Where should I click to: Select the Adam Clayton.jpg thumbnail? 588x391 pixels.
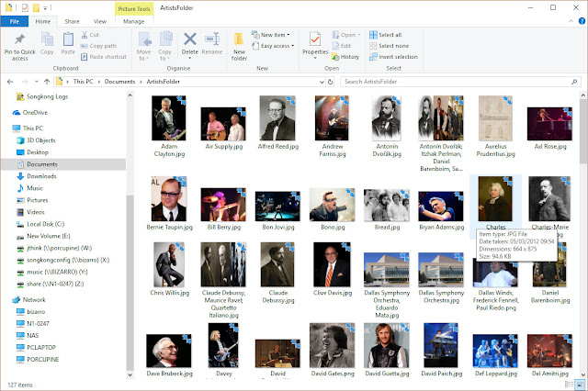pos(169,118)
